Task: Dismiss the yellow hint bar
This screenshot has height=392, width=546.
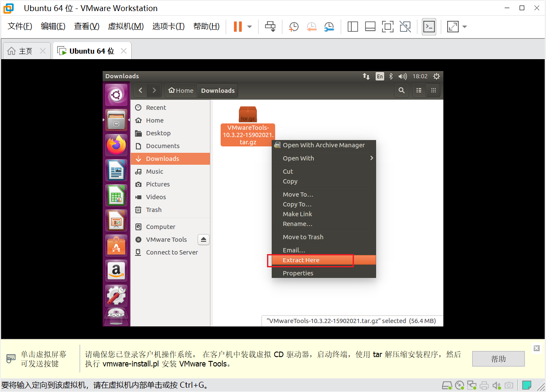Action: 537,348
